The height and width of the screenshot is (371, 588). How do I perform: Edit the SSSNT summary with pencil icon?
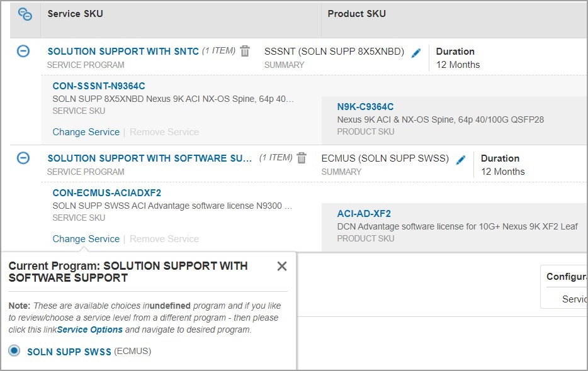416,53
